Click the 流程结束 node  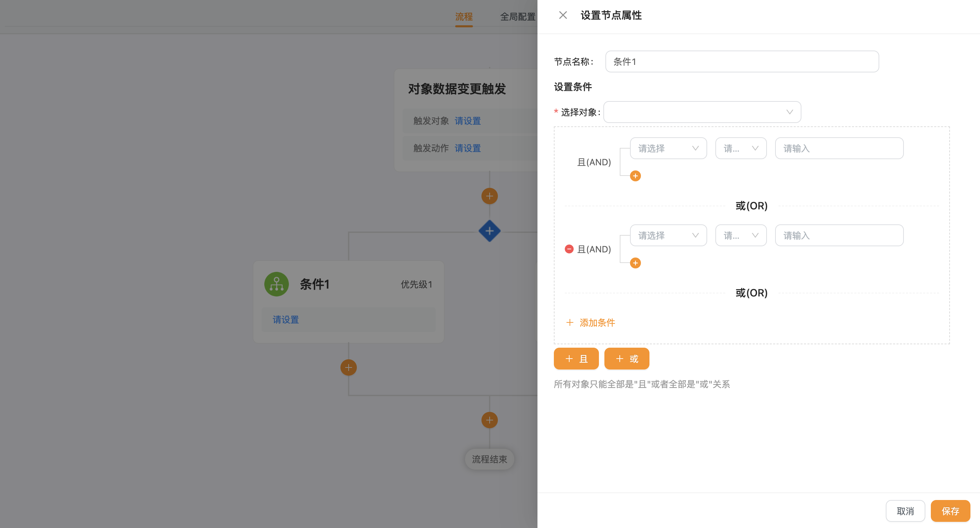490,459
